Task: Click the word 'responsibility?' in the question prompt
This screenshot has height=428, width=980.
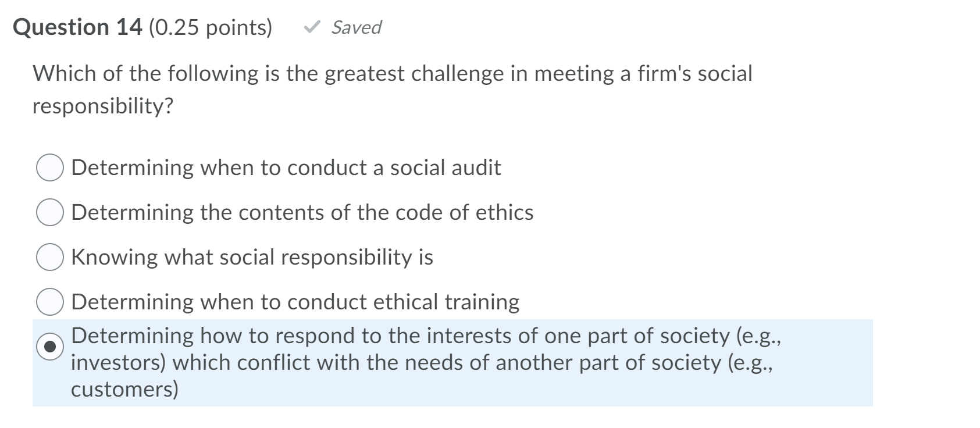Action: coord(103,106)
